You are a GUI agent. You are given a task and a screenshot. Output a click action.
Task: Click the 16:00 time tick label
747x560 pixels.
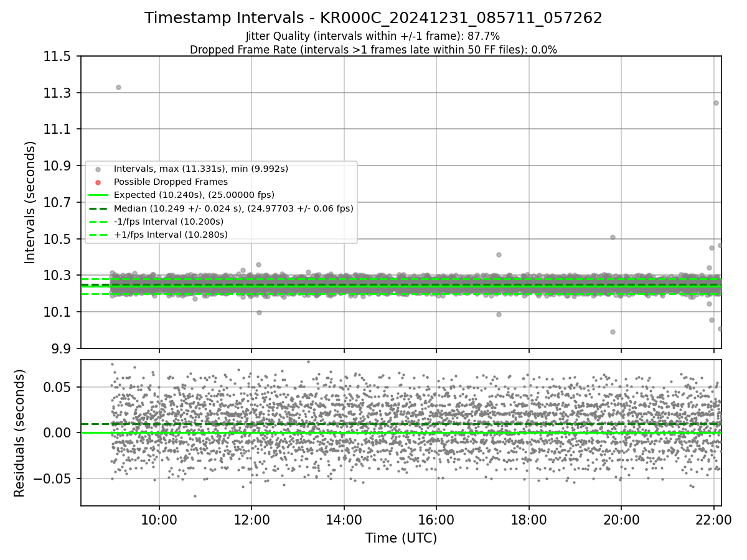tap(436, 520)
